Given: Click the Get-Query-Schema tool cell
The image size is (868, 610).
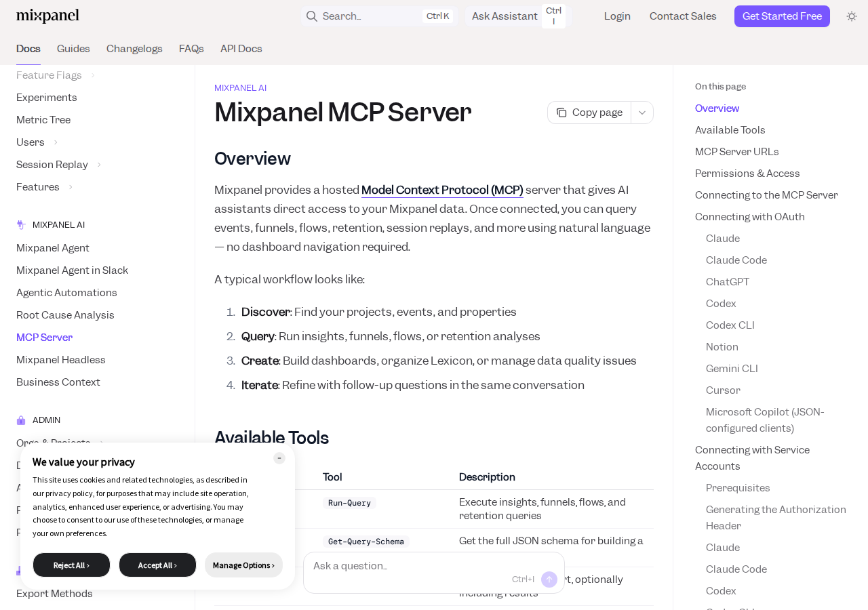Looking at the screenshot, I should [366, 542].
